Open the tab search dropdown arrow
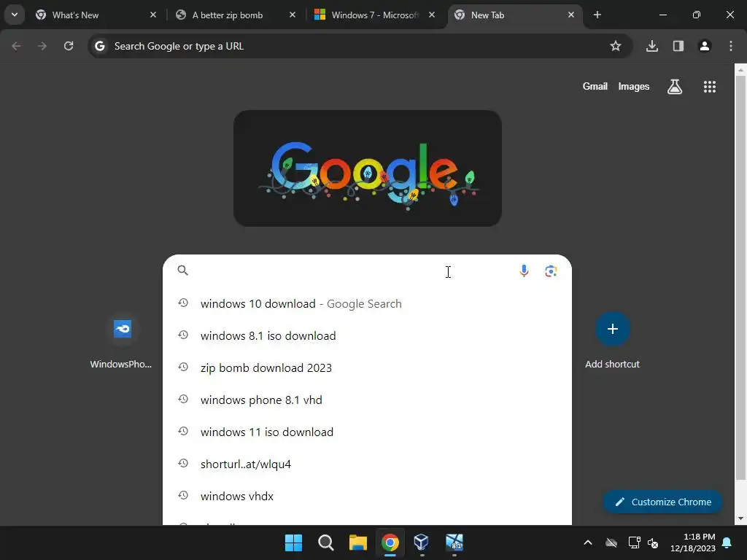The image size is (747, 560). click(x=15, y=15)
